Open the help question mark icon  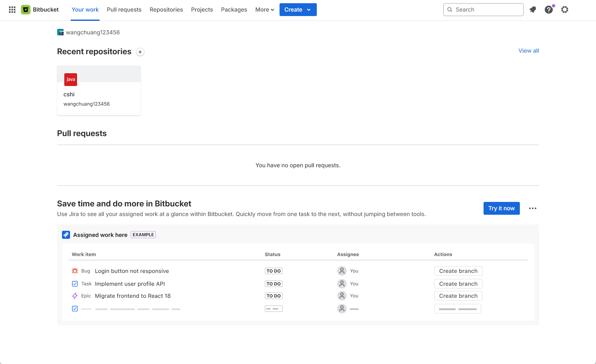549,10
